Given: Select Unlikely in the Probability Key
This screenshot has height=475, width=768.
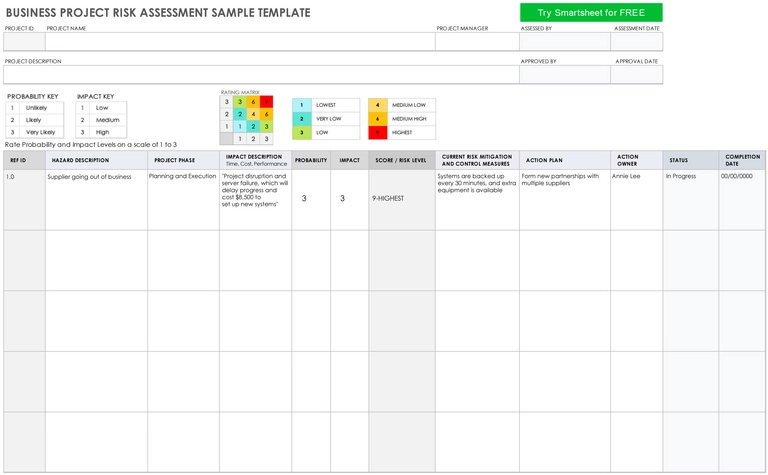Looking at the screenshot, I should pyautogui.click(x=36, y=108).
